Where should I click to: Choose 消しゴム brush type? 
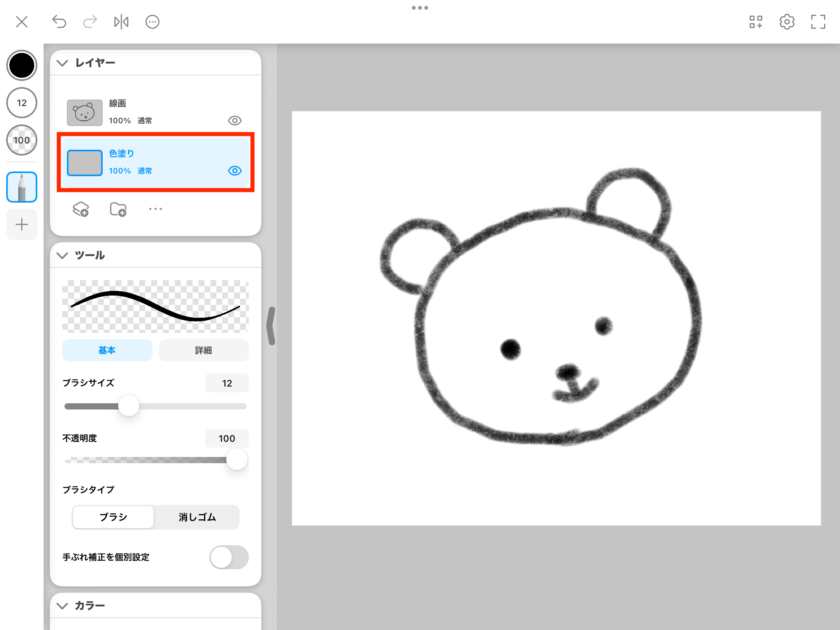197,517
